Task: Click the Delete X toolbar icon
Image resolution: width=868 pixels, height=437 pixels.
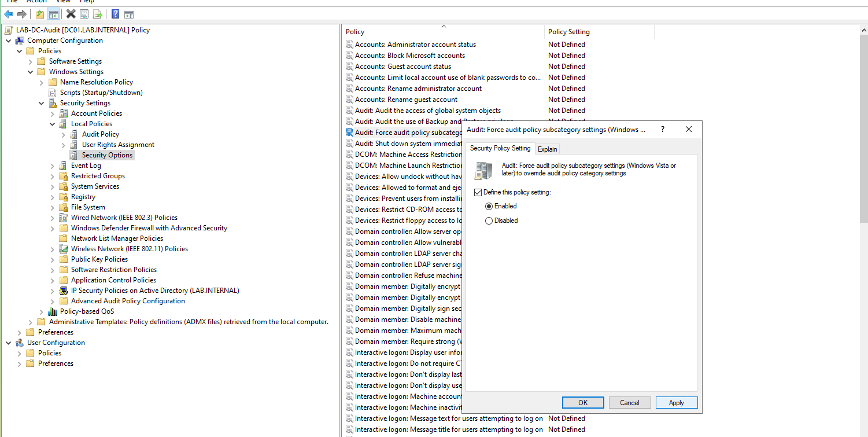Action: coord(71,14)
